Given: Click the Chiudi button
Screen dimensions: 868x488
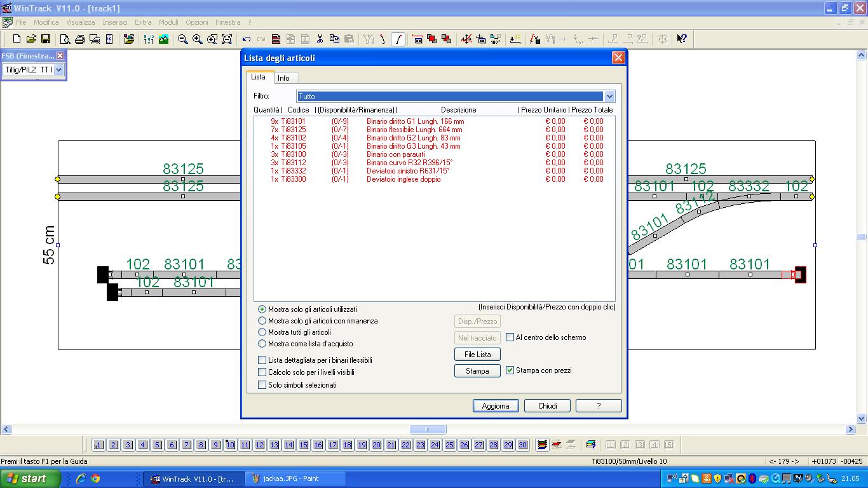Looking at the screenshot, I should pos(547,406).
